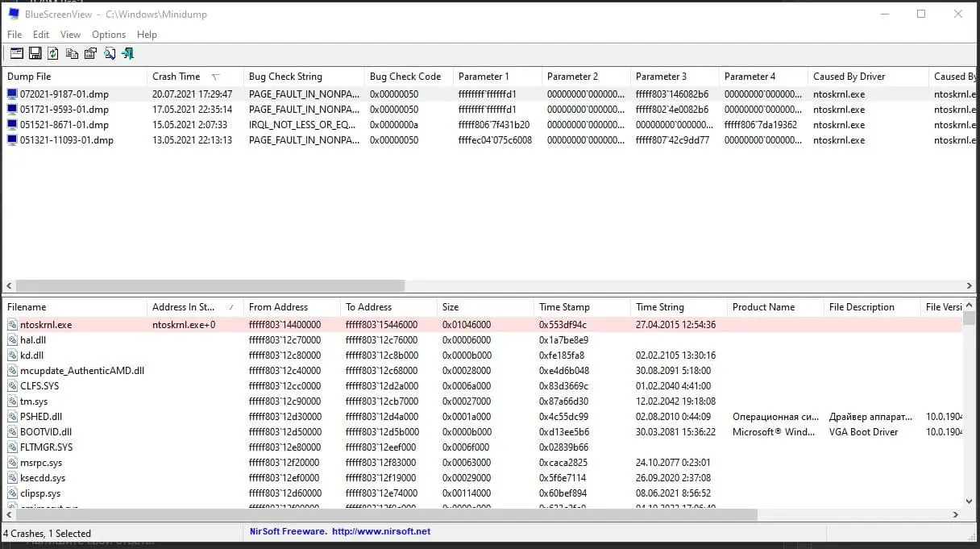Sort lower pane by Size header
Image resolution: width=980 pixels, height=549 pixels.
pos(486,307)
